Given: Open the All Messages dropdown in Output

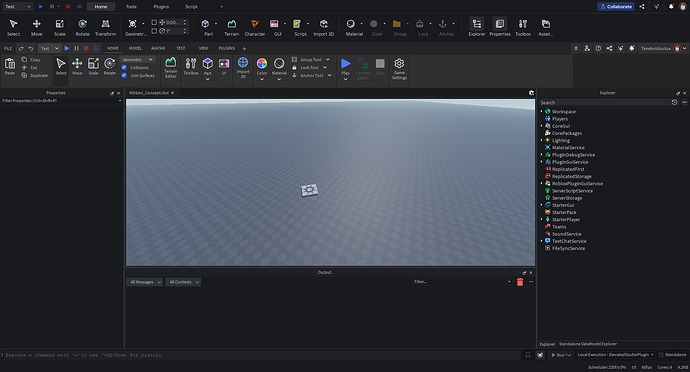Looking at the screenshot, I should 145,282.
